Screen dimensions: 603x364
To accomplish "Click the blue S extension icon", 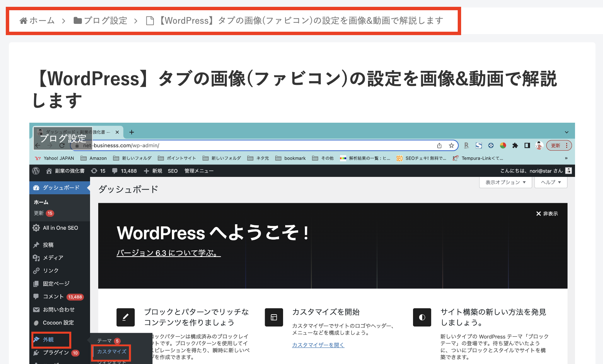I will [x=479, y=146].
